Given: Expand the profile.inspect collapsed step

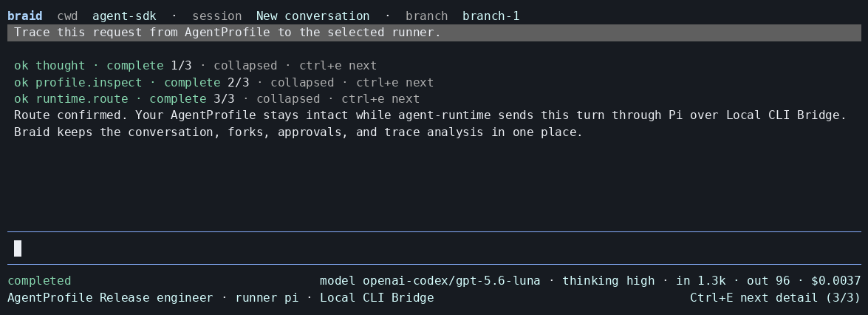Looking at the screenshot, I should (224, 82).
